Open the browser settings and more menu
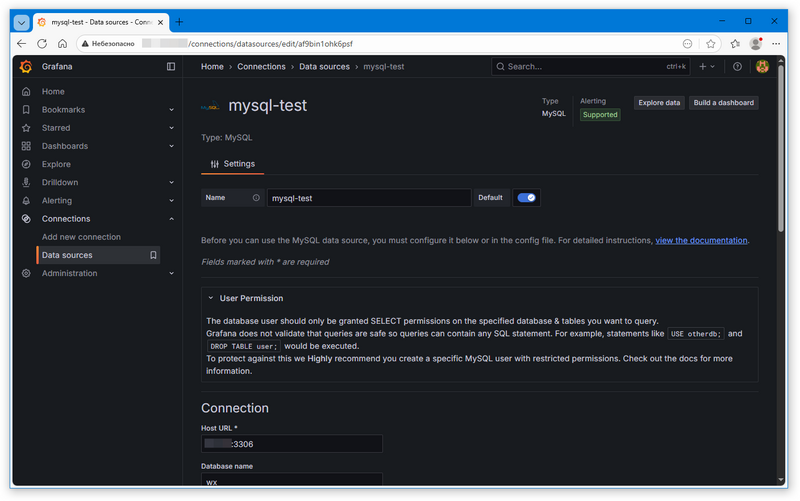This screenshot has height=501, width=800. [776, 44]
